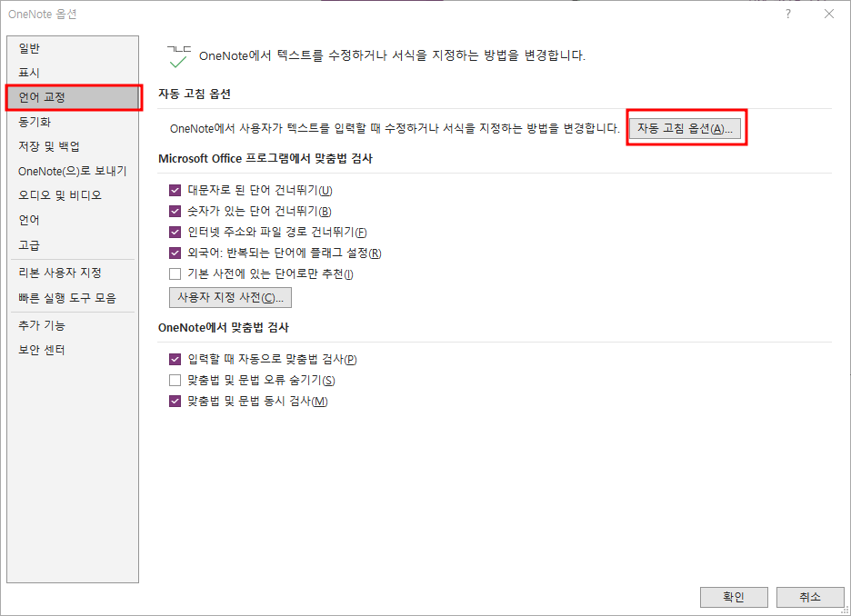Switch to the 고급 category
This screenshot has width=851, height=616.
pyautogui.click(x=73, y=245)
